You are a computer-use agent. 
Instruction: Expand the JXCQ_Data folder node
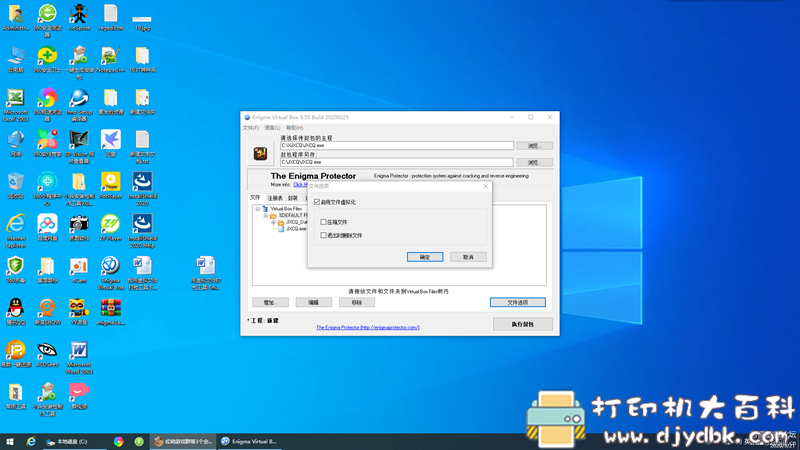[273, 222]
